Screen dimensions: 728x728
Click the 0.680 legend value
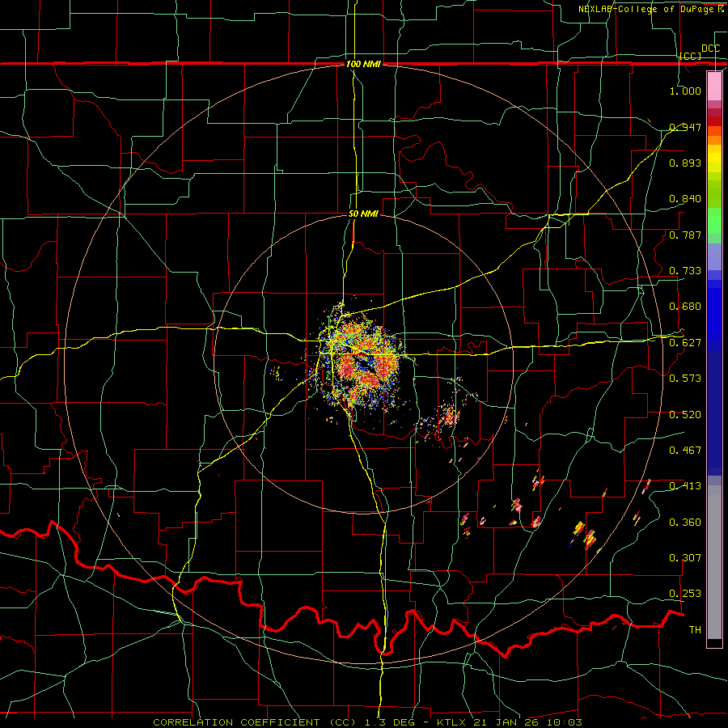(x=685, y=307)
